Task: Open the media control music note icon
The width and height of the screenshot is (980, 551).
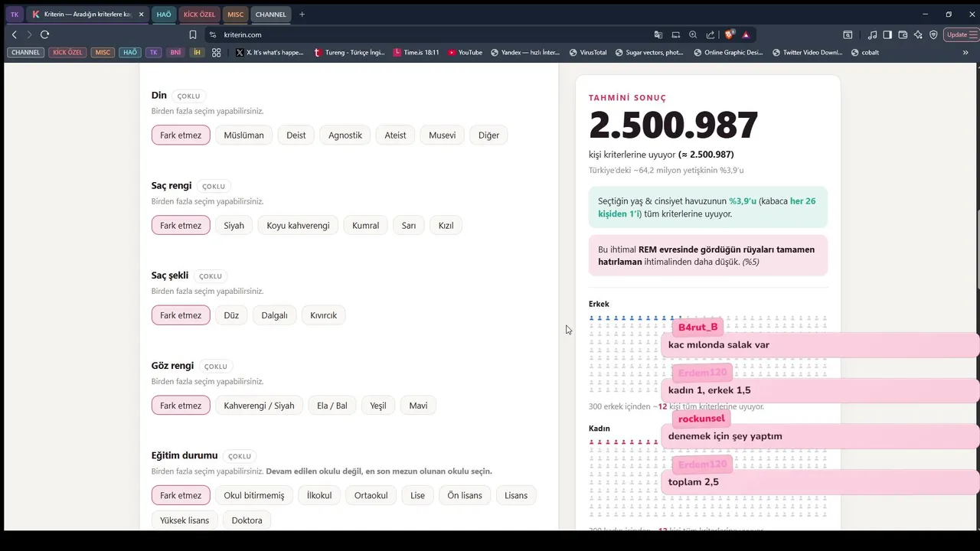Action: [x=873, y=34]
